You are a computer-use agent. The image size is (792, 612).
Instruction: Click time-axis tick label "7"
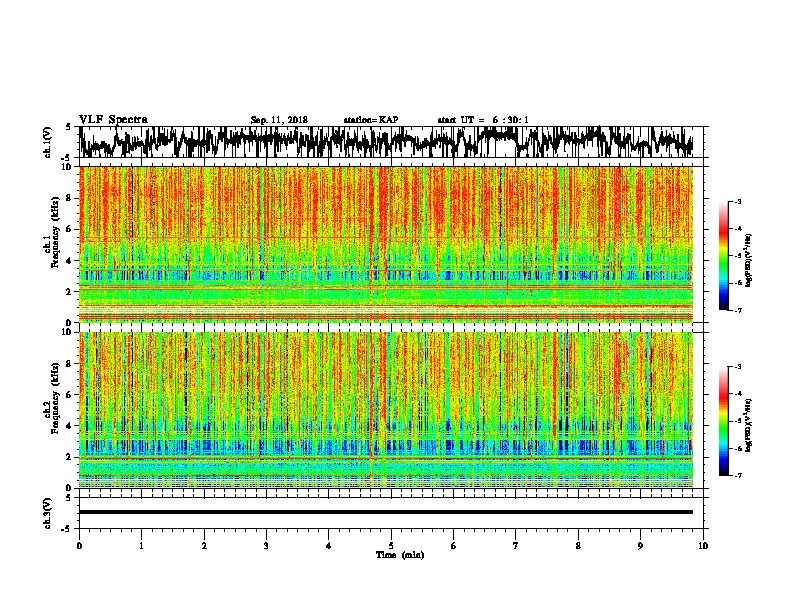(516, 546)
